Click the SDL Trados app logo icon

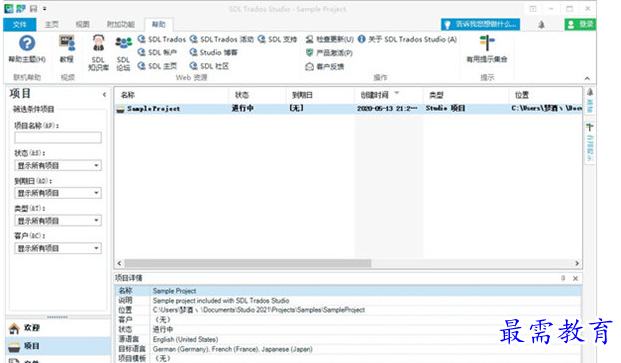[8, 8]
